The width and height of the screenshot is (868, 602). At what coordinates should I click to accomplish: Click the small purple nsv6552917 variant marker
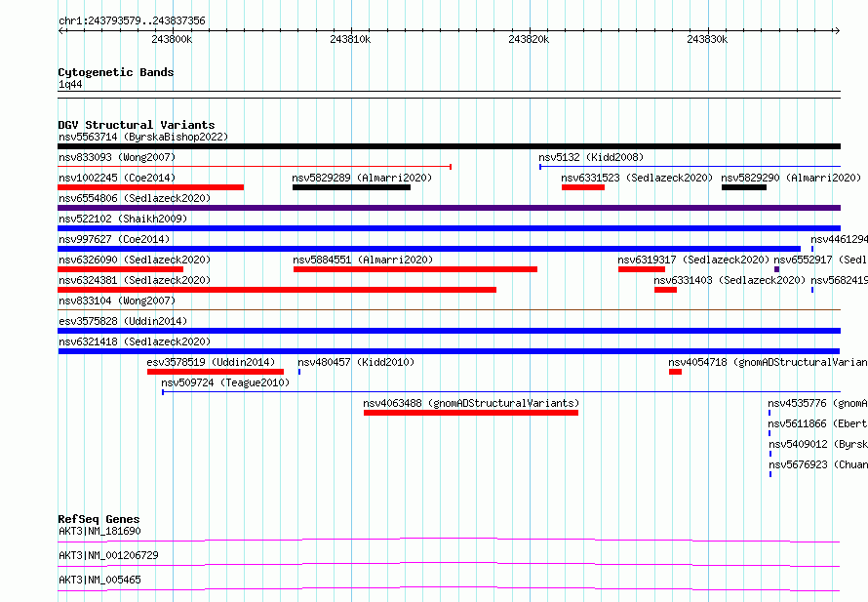[776, 269]
